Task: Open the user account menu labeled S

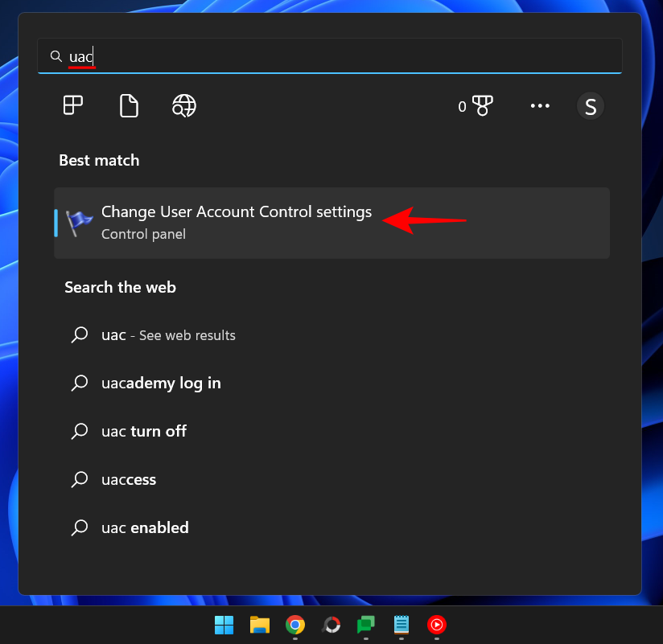Action: point(590,105)
